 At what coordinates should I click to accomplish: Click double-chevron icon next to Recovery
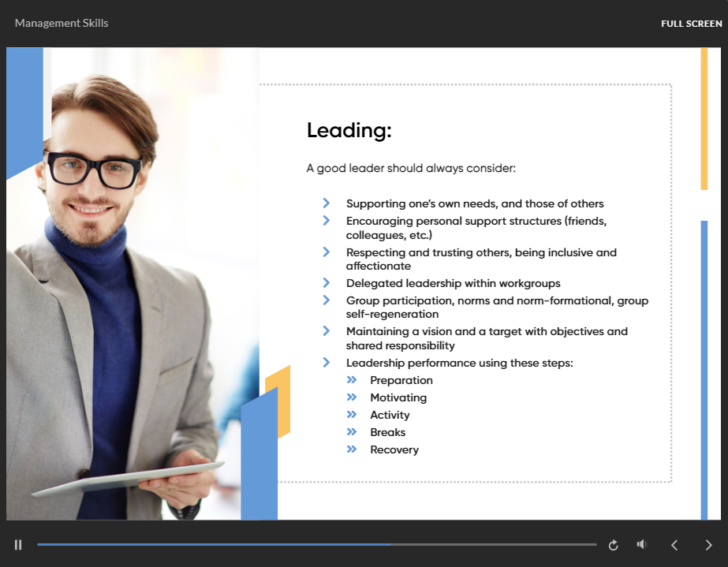click(352, 449)
